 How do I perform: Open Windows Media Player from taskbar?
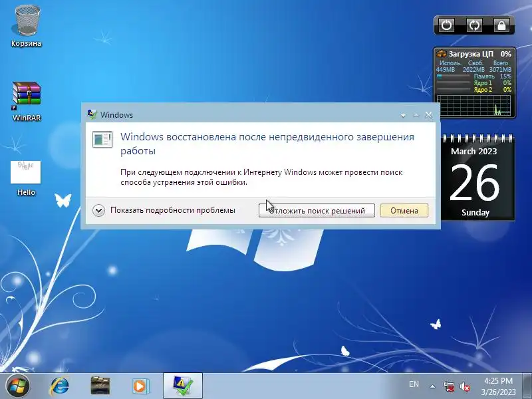[x=140, y=386]
